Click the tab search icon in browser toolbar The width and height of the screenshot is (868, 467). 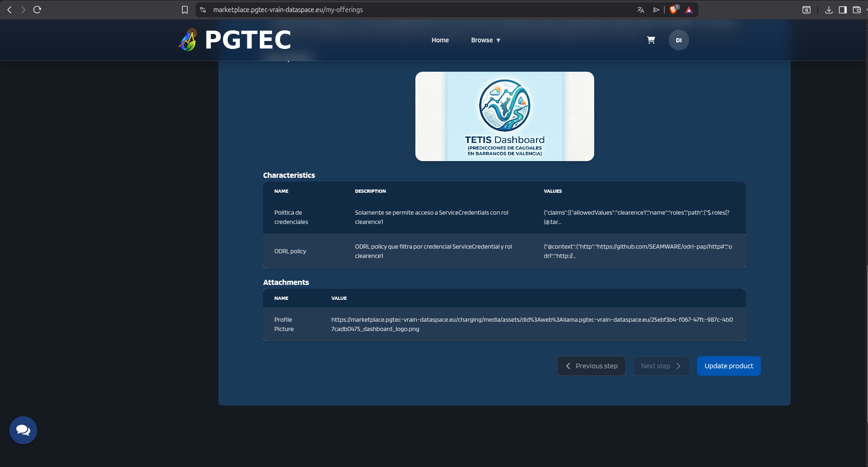[807, 10]
